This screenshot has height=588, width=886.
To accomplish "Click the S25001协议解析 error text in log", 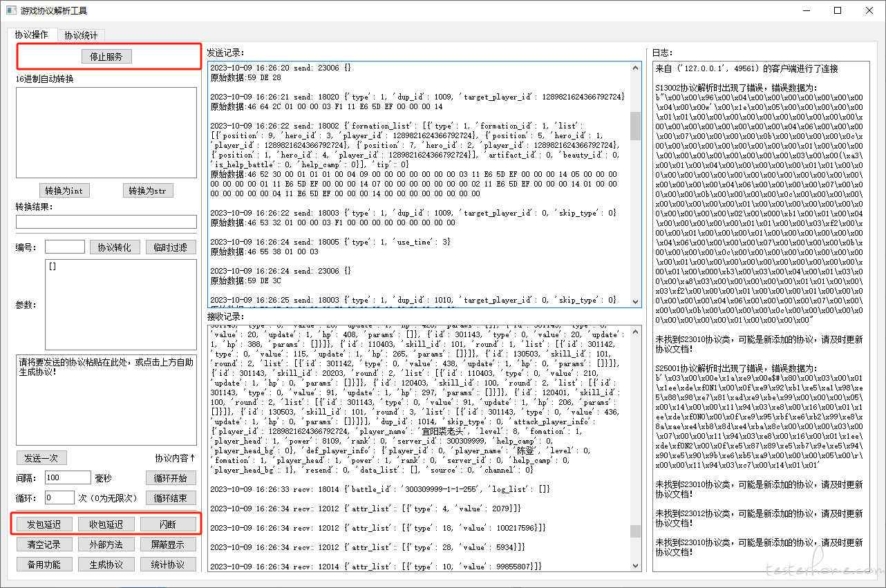I will [x=736, y=368].
